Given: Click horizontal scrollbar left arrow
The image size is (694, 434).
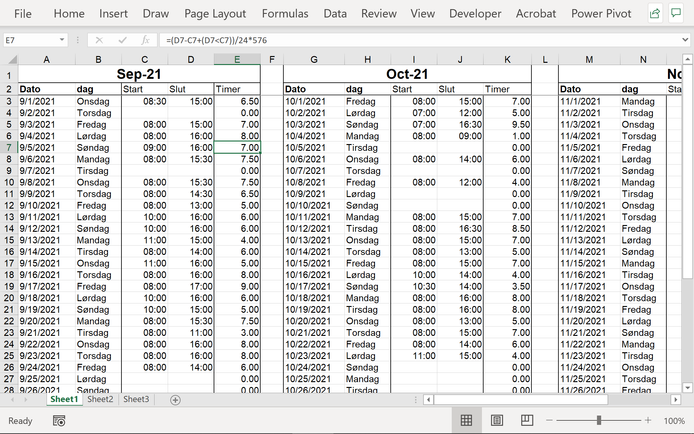Looking at the screenshot, I should [428, 399].
